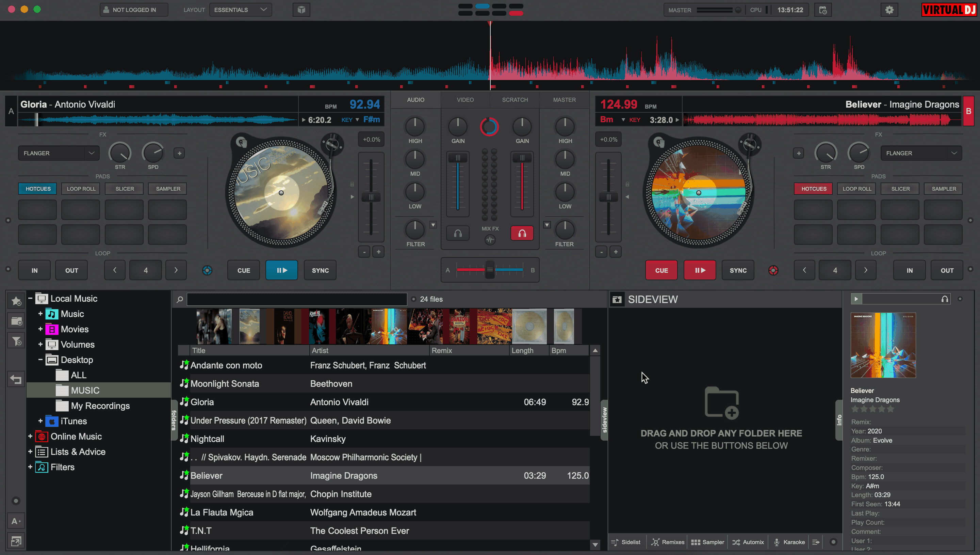Open Automix in sideview toolbar
Screen dimensions: 980x555
(748, 542)
